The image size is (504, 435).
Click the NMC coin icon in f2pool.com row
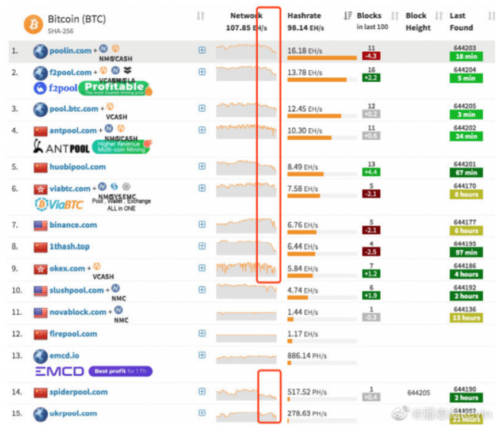point(116,70)
